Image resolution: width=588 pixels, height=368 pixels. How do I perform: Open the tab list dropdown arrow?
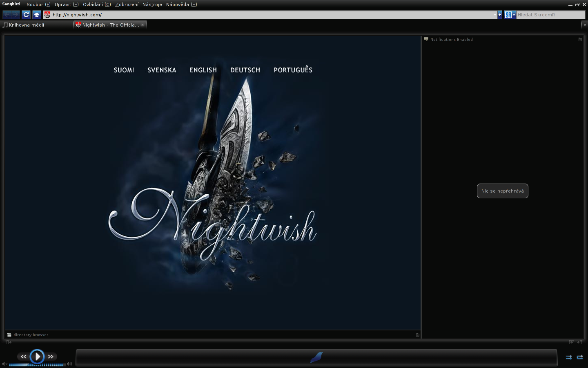click(584, 25)
